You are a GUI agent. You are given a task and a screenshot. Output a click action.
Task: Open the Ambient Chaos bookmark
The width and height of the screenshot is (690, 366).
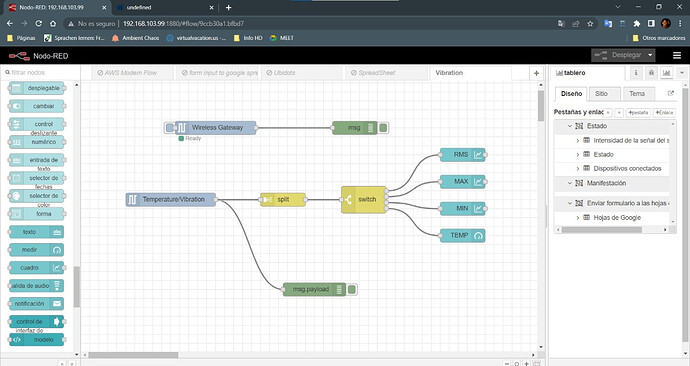[136, 38]
